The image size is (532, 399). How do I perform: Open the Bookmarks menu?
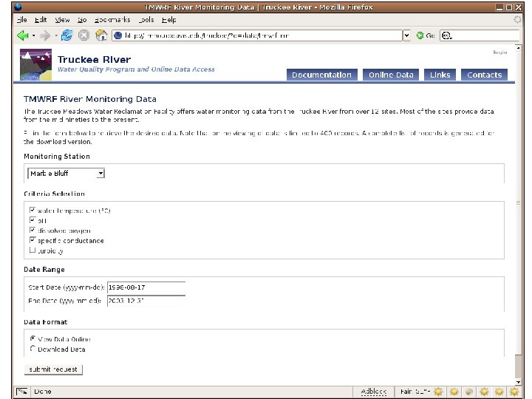pos(112,20)
